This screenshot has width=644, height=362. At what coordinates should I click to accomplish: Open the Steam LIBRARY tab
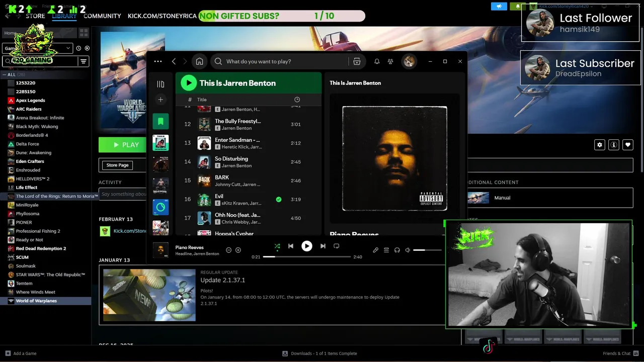[64, 16]
